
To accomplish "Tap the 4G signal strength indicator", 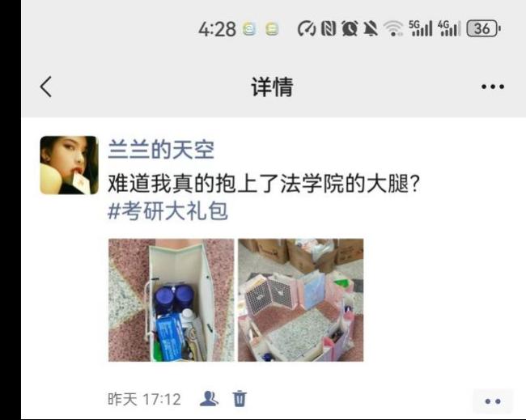I will [449, 28].
